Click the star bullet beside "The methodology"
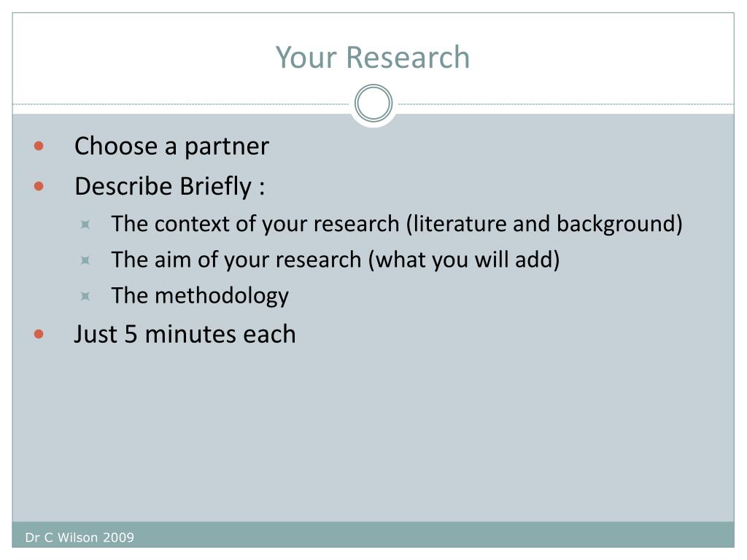 pos(85,296)
